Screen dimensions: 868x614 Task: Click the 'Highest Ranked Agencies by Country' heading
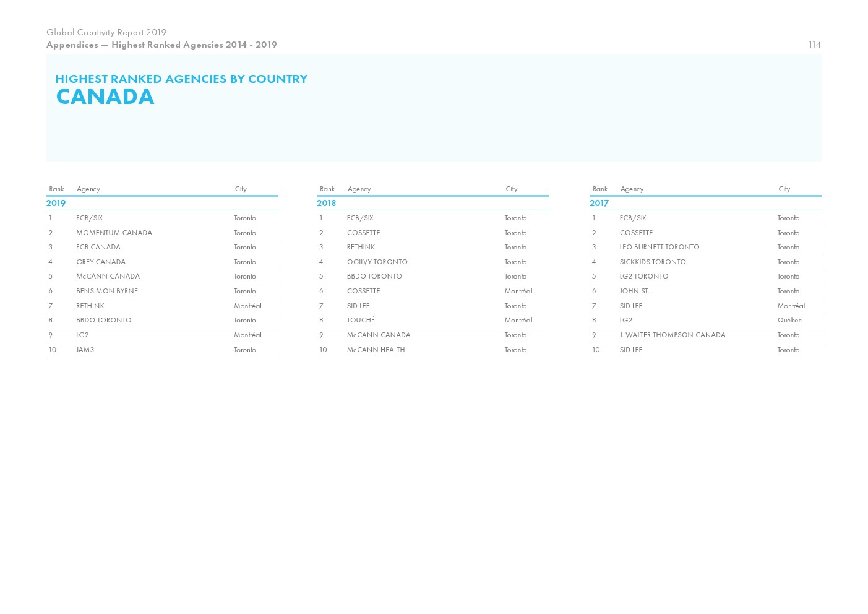coord(181,79)
